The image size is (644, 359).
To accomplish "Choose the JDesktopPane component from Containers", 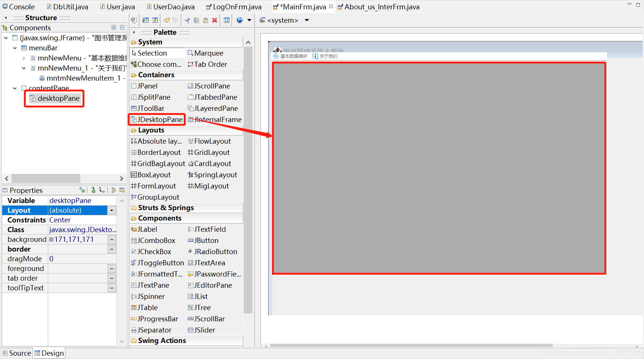I will click(x=158, y=119).
